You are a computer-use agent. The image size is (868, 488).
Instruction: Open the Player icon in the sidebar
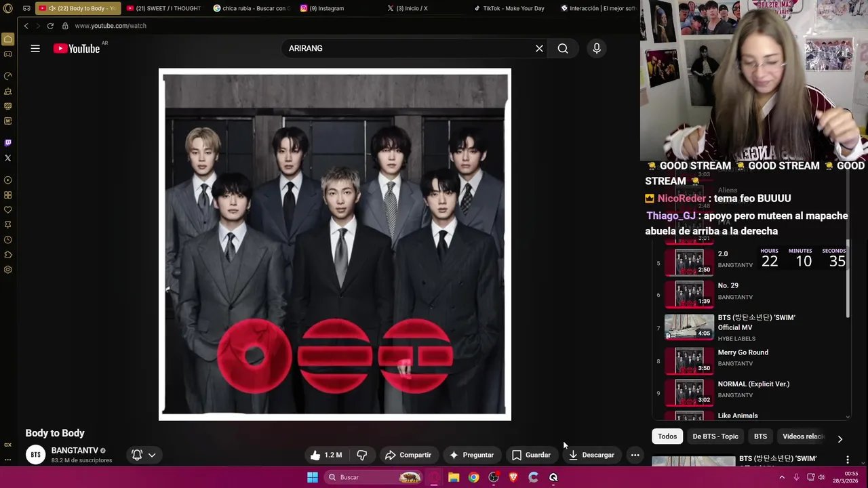[x=8, y=180]
